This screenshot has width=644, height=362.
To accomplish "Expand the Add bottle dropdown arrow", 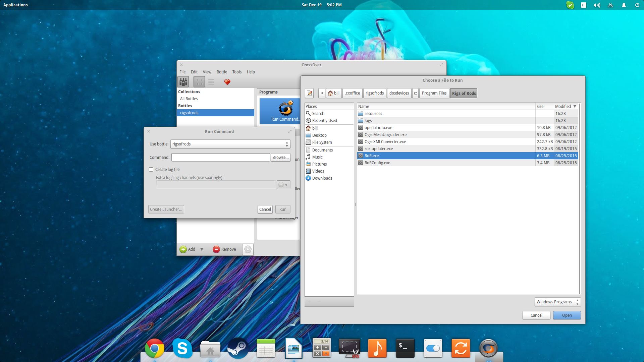I will (202, 249).
